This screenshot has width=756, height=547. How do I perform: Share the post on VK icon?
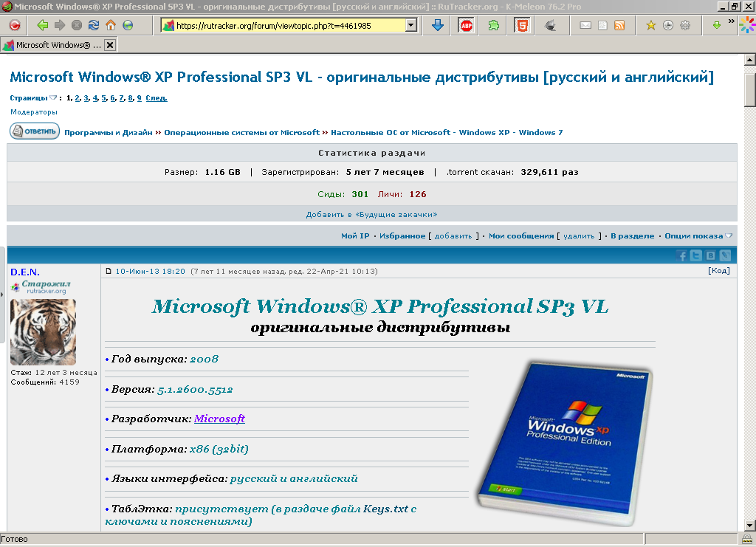pos(711,255)
